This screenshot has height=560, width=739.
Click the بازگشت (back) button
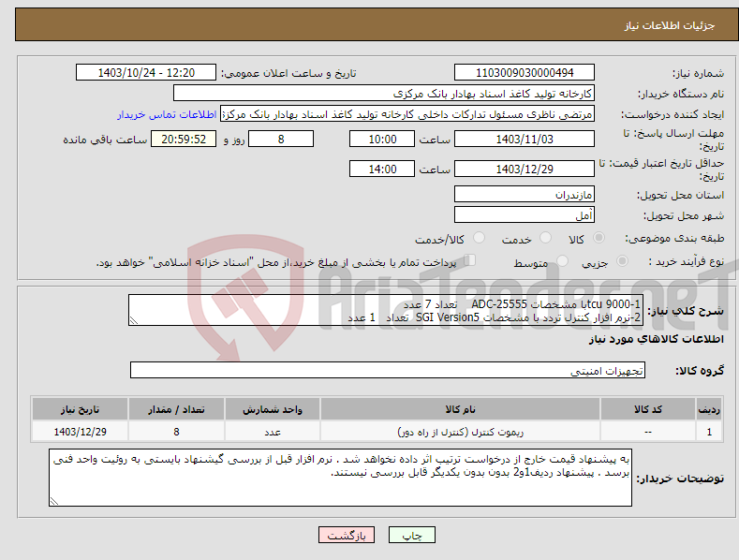(347, 535)
